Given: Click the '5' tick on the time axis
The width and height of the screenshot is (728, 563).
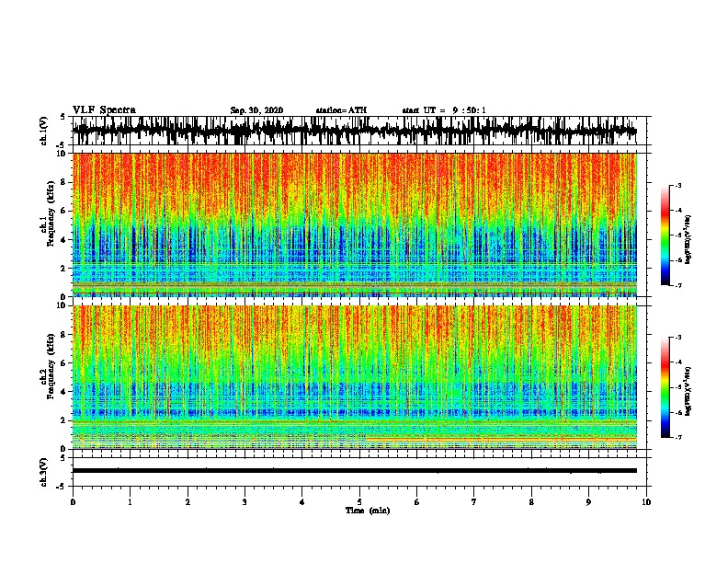Looking at the screenshot, I should (359, 502).
